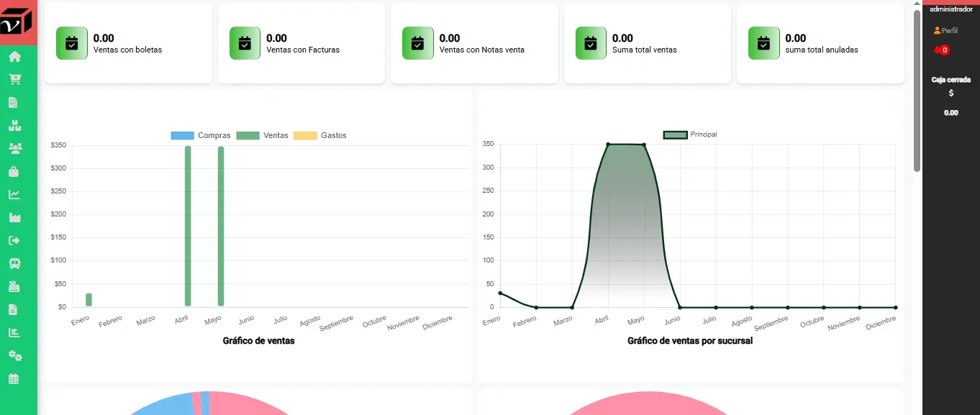The height and width of the screenshot is (415, 980).
Task: Click the bus icon in the sidebar
Action: 14,264
